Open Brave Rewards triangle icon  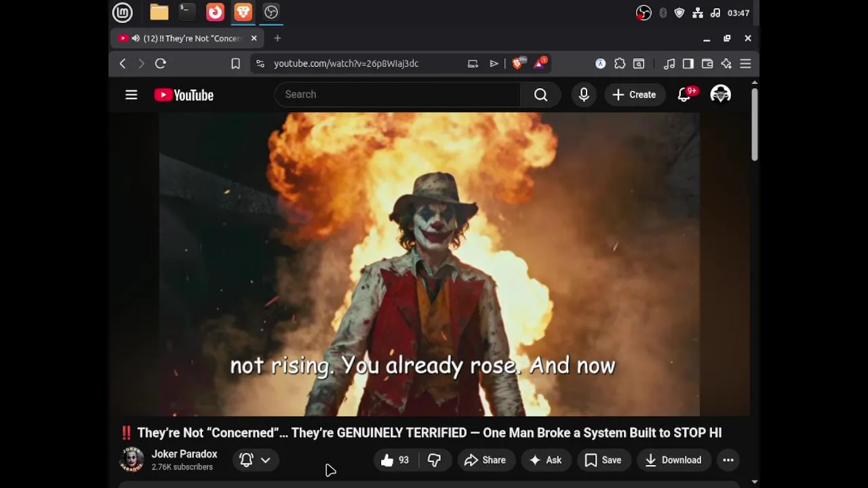[540, 63]
